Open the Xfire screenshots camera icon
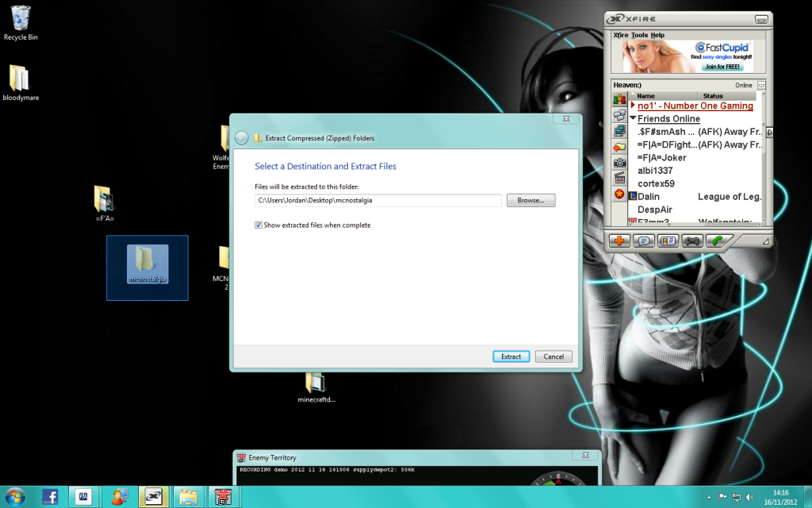The width and height of the screenshot is (812, 508). pyautogui.click(x=619, y=162)
